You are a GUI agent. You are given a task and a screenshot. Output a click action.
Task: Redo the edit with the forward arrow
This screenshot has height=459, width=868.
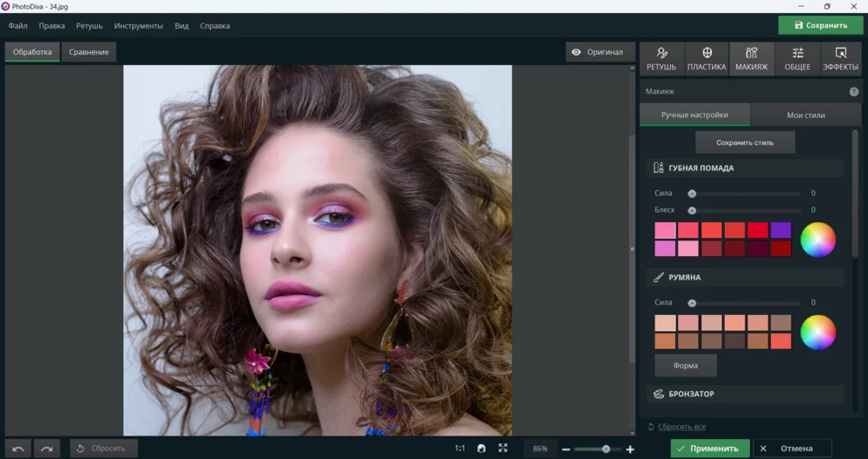point(47,449)
